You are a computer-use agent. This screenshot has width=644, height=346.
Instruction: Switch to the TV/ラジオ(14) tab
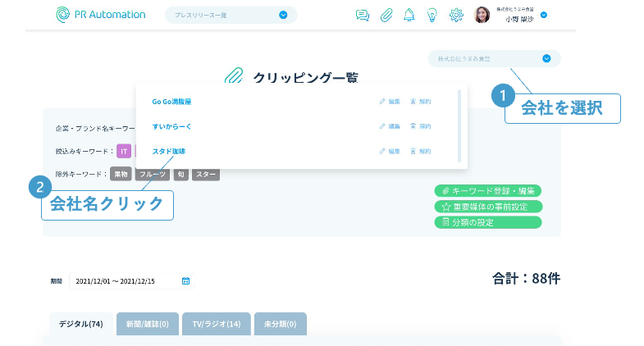click(x=217, y=324)
